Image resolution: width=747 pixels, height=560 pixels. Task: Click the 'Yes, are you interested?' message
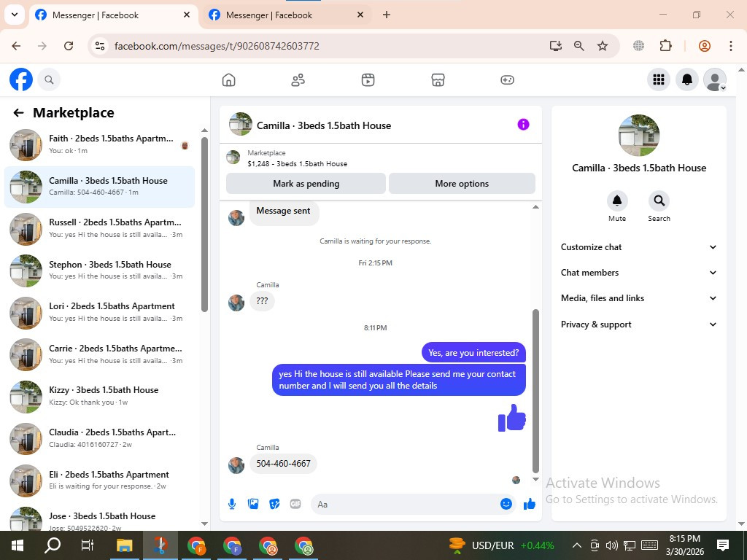click(x=473, y=353)
